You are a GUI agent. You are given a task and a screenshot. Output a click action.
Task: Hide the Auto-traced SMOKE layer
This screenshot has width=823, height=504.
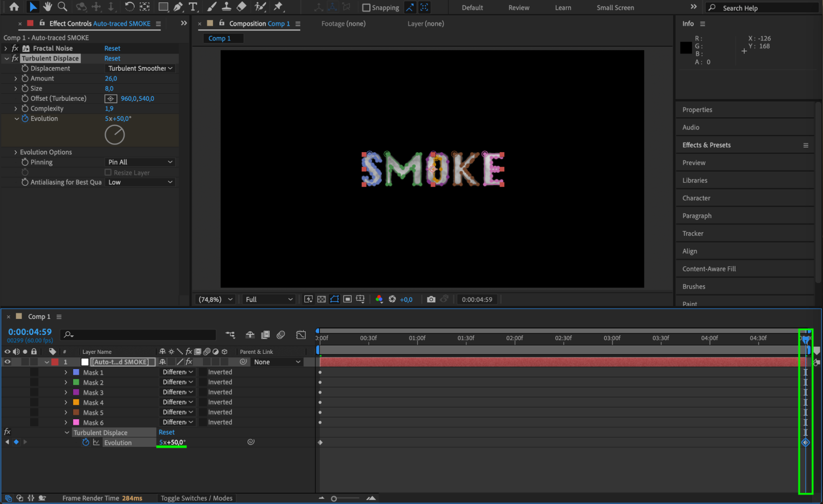7,362
